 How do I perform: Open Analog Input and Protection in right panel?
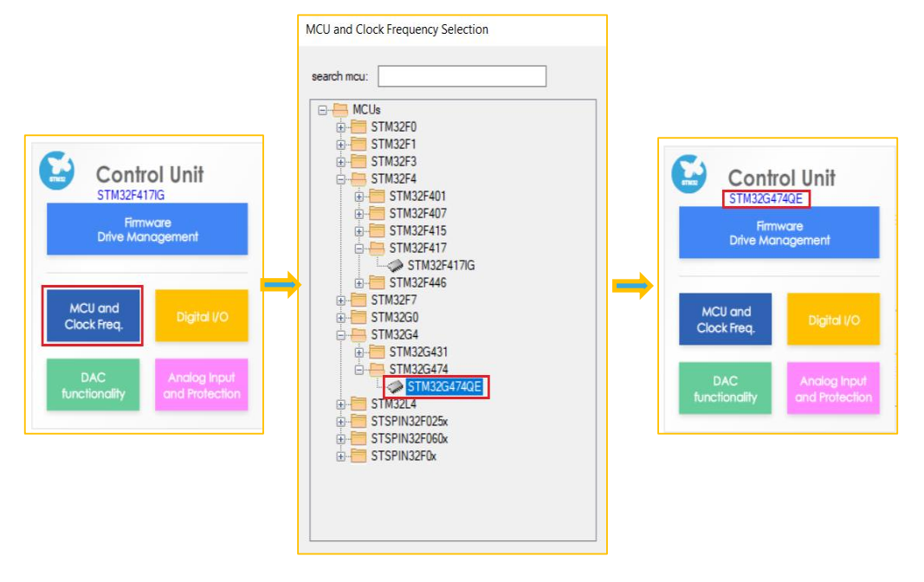tap(833, 388)
